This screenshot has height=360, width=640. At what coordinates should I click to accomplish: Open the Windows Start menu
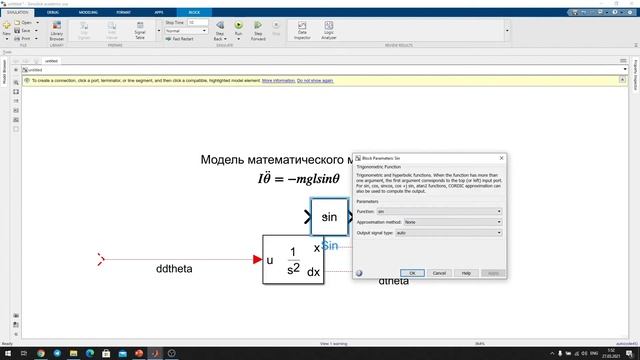click(7, 353)
